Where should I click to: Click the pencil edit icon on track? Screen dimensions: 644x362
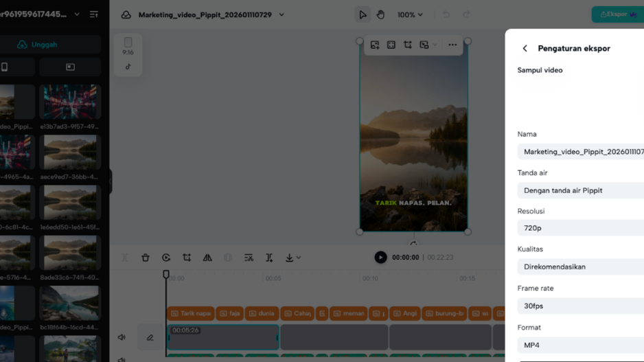[150, 337]
